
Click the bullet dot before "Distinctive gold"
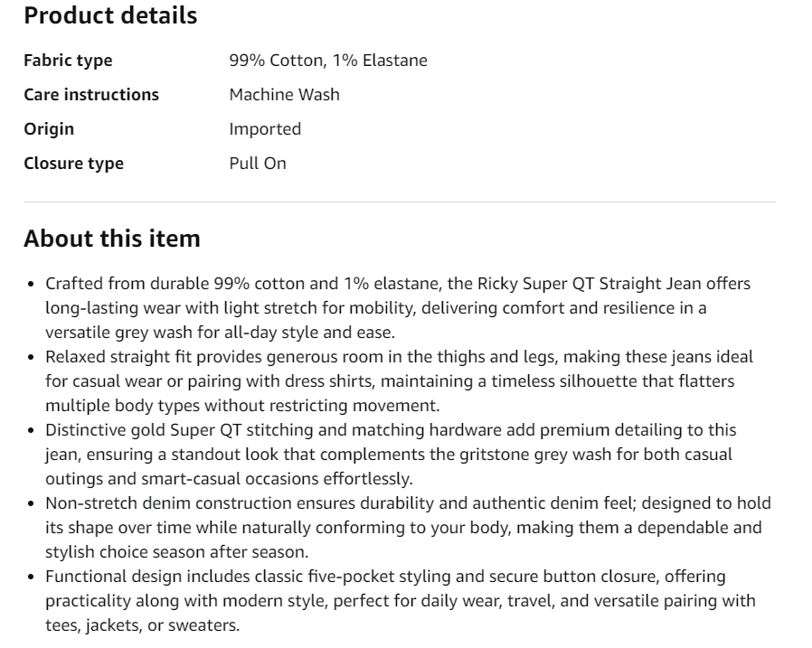pos(33,431)
